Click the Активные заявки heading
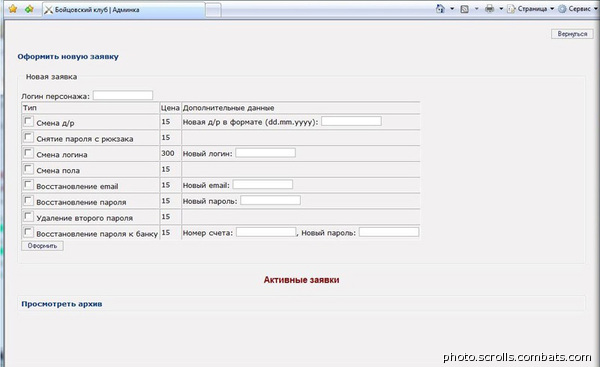Image resolution: width=600 pixels, height=367 pixels. coord(301,280)
